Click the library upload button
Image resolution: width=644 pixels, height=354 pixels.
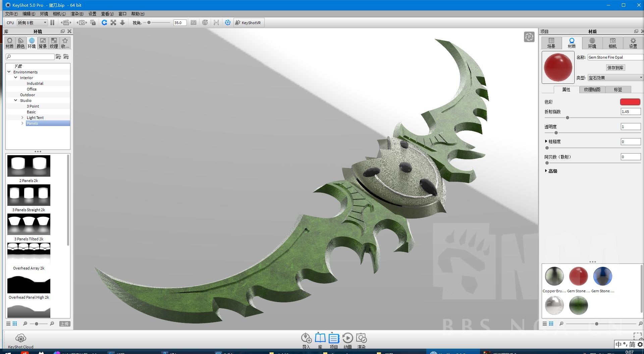(x=65, y=323)
